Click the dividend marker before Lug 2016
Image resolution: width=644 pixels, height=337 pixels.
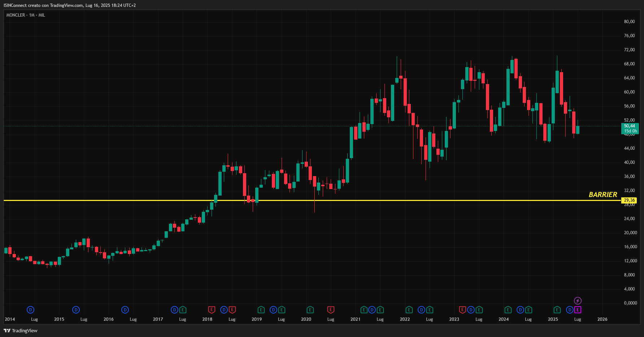[x=125, y=310]
